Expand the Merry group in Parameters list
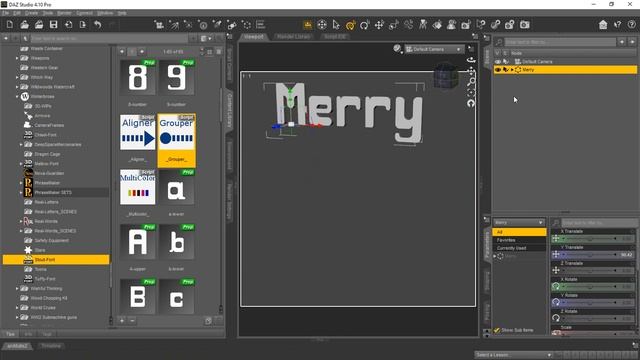The height and width of the screenshot is (360, 640). [x=495, y=256]
